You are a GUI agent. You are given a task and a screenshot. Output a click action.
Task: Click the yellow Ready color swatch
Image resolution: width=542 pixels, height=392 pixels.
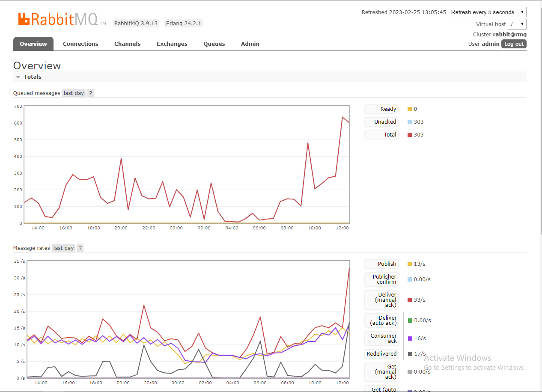[x=410, y=109]
